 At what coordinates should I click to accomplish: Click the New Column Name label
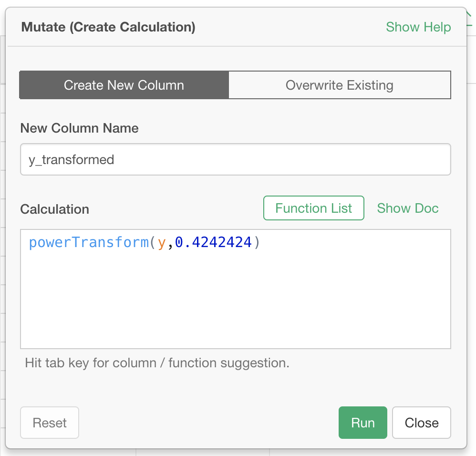coord(79,128)
